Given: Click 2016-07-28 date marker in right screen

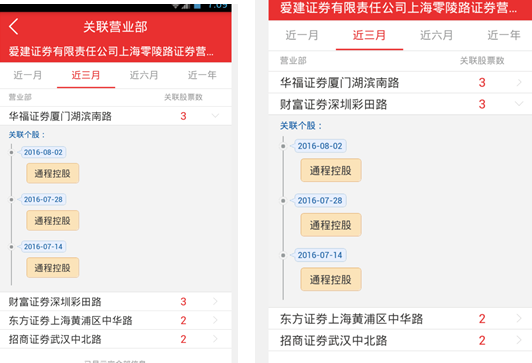Looking at the screenshot, I should pos(320,200).
